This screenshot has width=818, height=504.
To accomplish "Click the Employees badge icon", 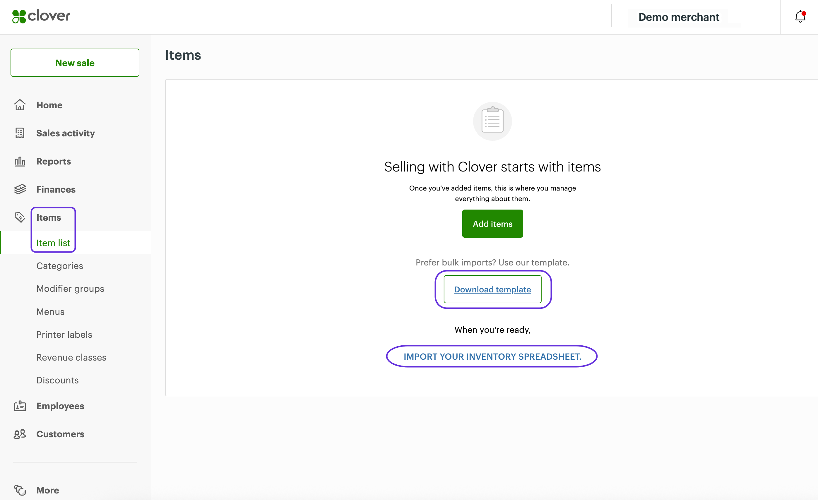I will pos(20,407).
